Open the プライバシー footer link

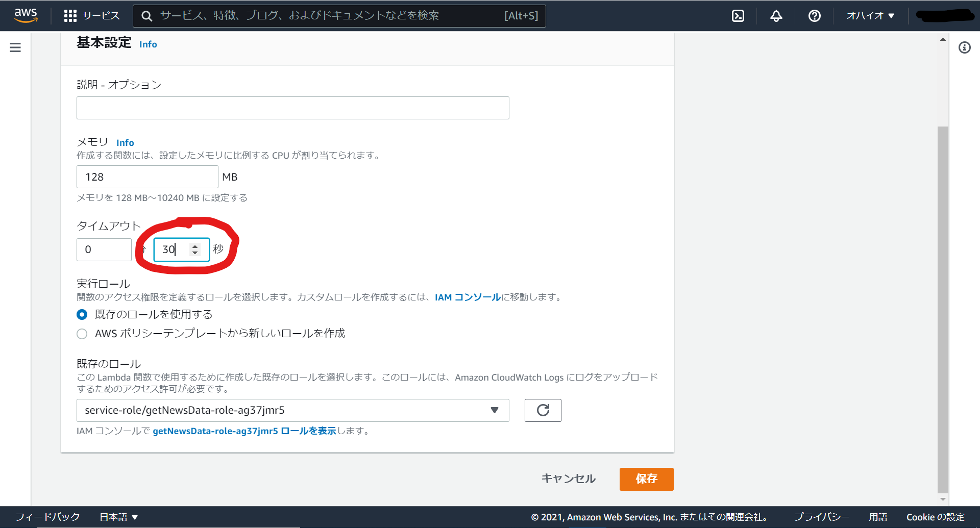tap(822, 517)
